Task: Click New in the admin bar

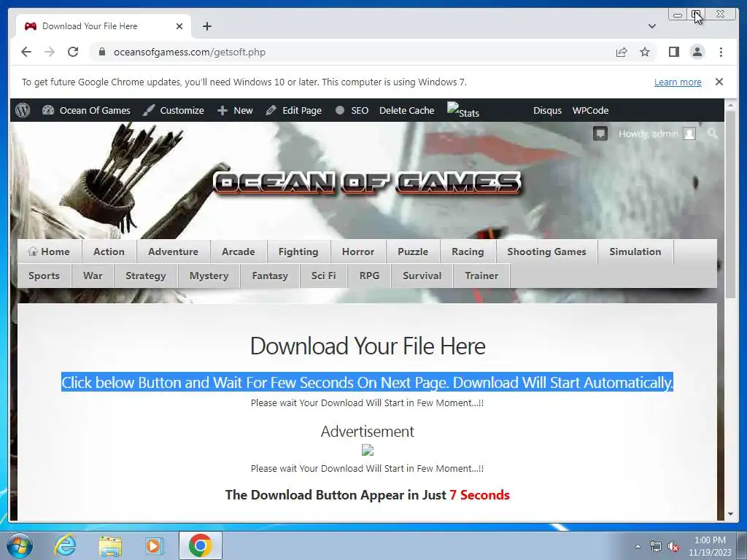Action: 235,111
